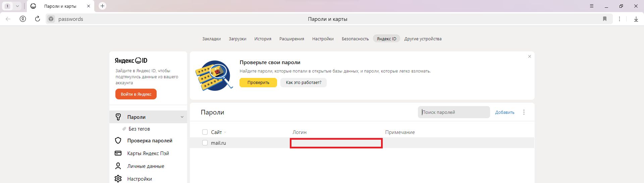Tick the select-all checkbox next to Сайт

point(205,132)
